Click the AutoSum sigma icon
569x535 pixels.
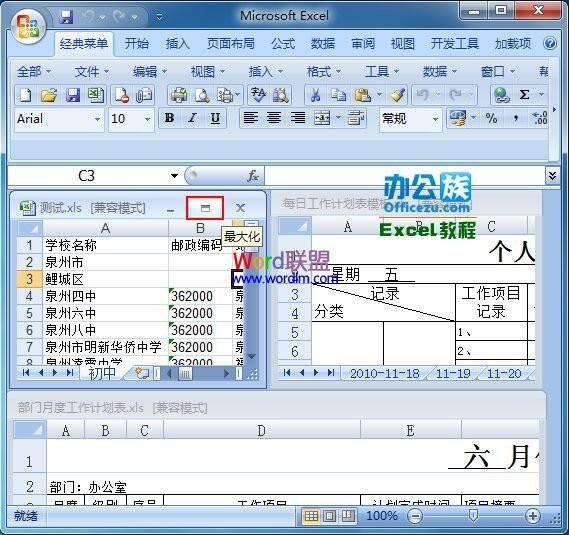point(524,95)
